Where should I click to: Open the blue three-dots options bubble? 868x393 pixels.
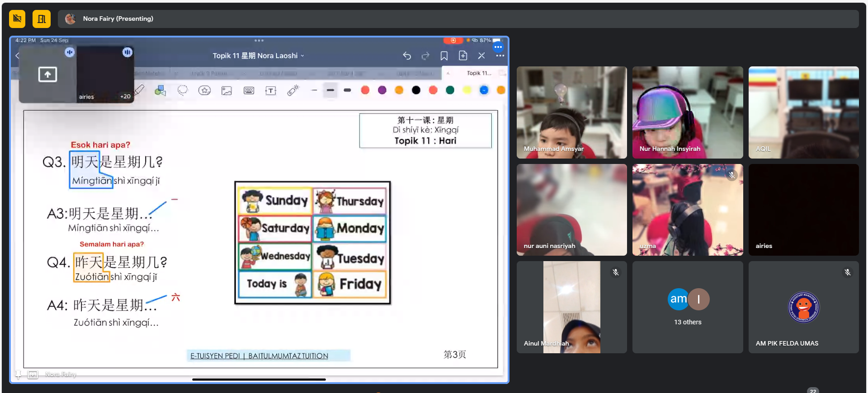pos(498,47)
